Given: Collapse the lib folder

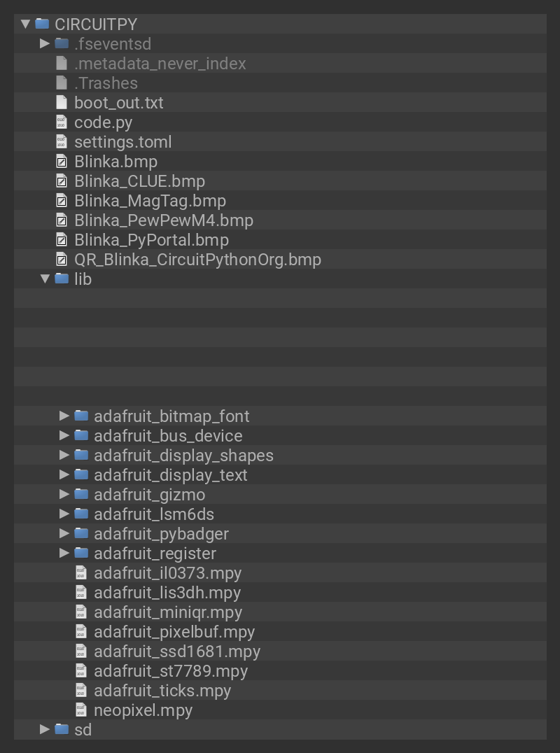Looking at the screenshot, I should pos(45,279).
